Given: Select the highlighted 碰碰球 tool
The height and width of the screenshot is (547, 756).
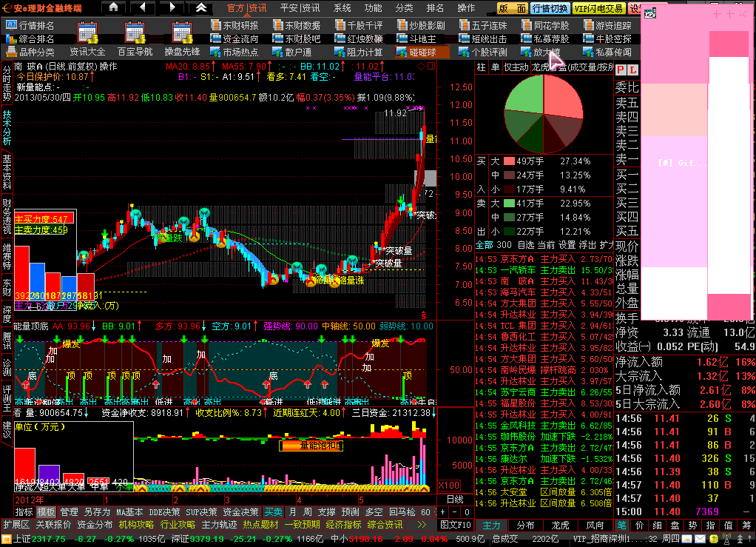Looking at the screenshot, I should [x=422, y=52].
